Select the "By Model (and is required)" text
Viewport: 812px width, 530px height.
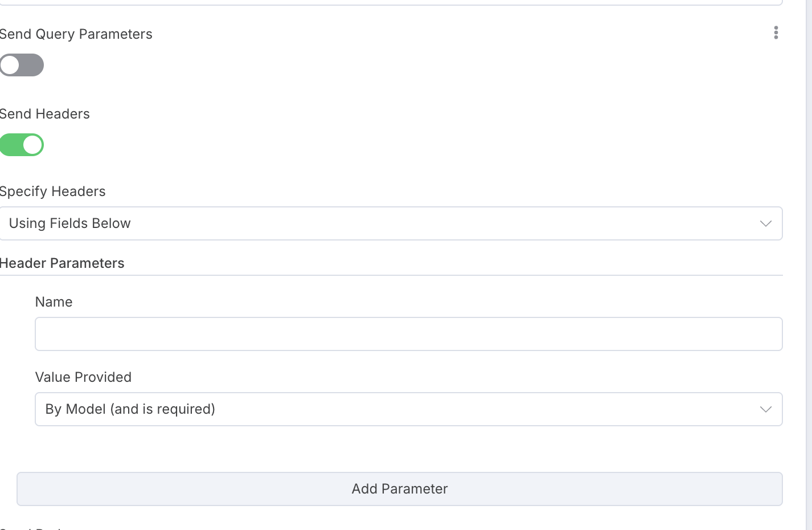(130, 409)
